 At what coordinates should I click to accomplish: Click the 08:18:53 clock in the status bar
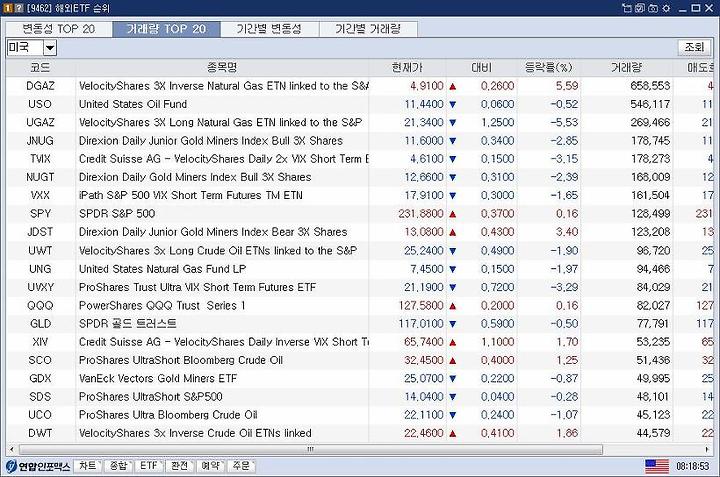692,466
